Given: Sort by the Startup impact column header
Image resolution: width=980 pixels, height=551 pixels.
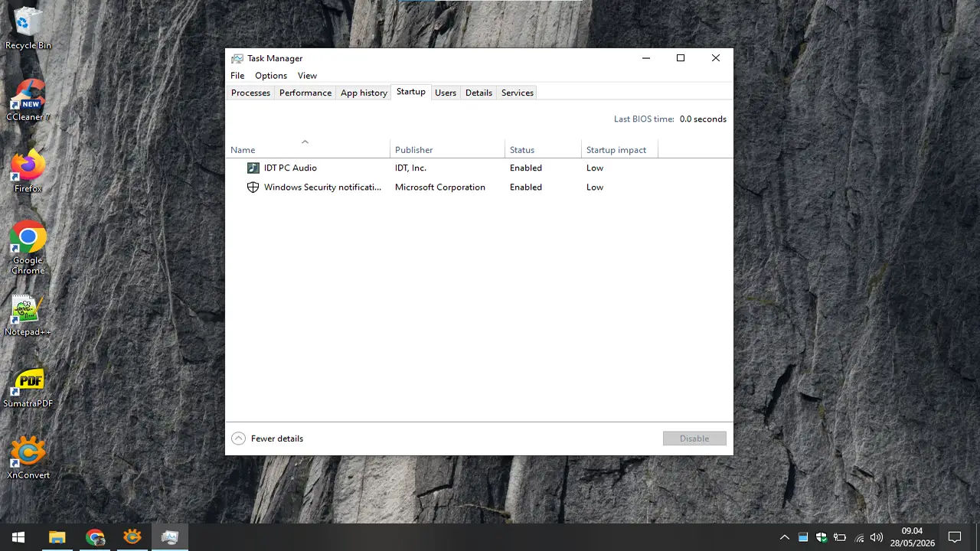Looking at the screenshot, I should click(x=619, y=149).
